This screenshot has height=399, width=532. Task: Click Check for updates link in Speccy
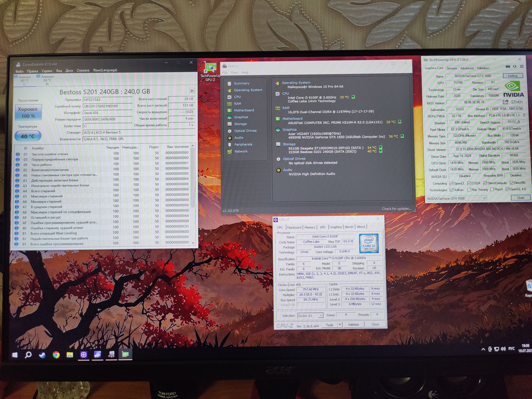(x=397, y=209)
